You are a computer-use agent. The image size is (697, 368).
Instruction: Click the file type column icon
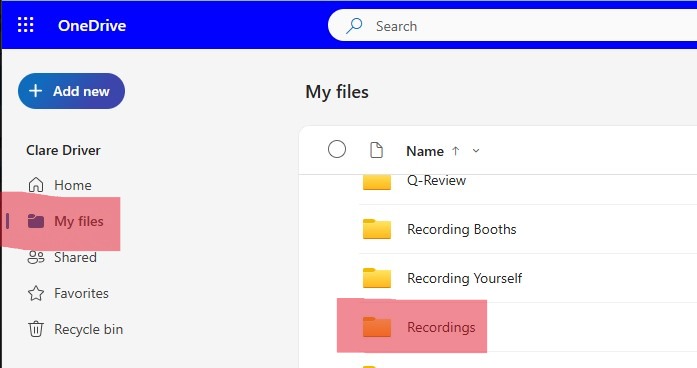(377, 150)
